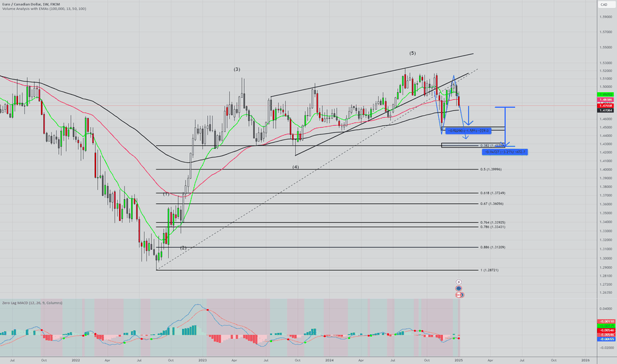Image resolution: width=617 pixels, height=364 pixels.
Task: Click the red current price label on the price axis
Action: (x=605, y=105)
